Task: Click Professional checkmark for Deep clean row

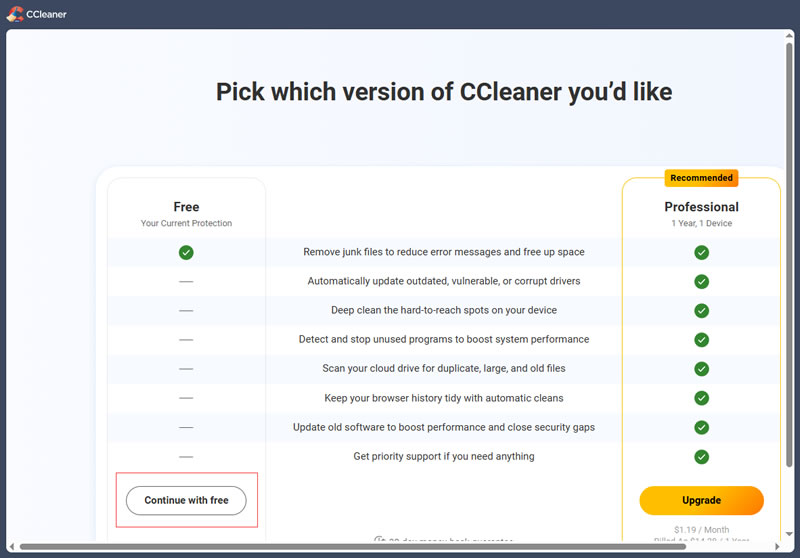Action: 701,310
